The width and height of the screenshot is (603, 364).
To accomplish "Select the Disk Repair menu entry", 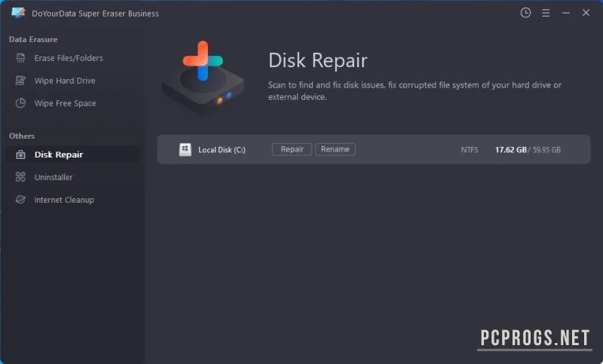I will click(x=72, y=154).
